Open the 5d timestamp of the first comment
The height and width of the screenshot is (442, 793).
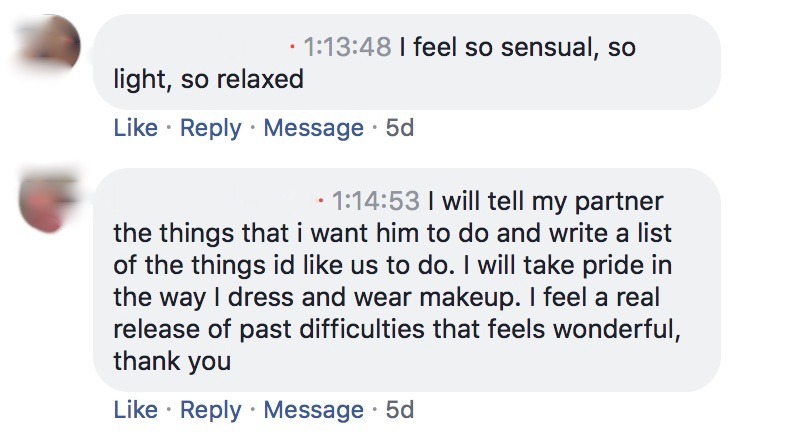399,128
